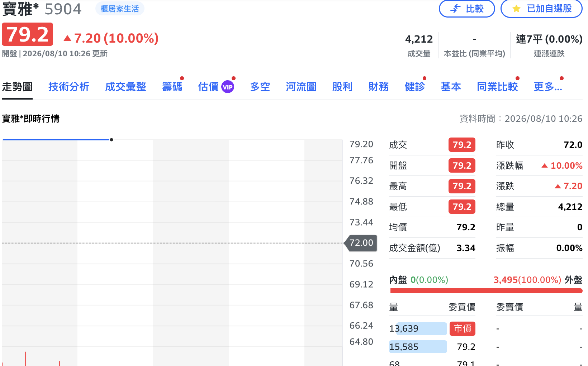Image resolution: width=588 pixels, height=366 pixels.
Task: Click the 開盤 79.2 value badge
Action: pos(462,165)
